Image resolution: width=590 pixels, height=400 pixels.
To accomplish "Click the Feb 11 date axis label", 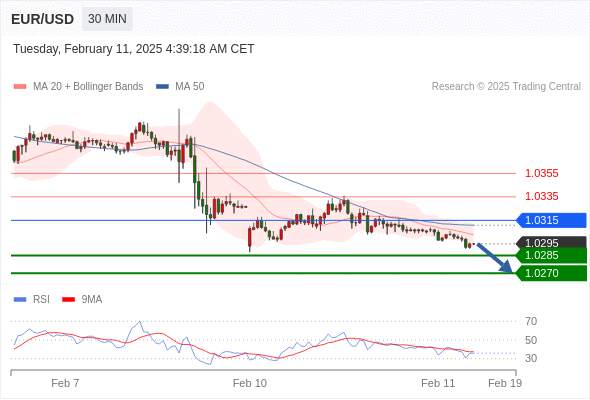I will [x=438, y=383].
